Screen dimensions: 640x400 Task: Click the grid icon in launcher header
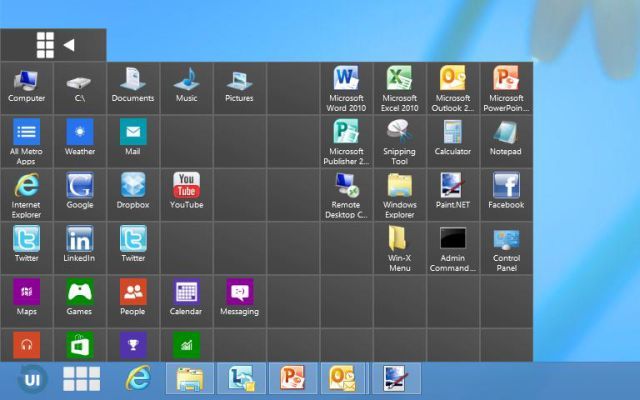[x=45, y=44]
